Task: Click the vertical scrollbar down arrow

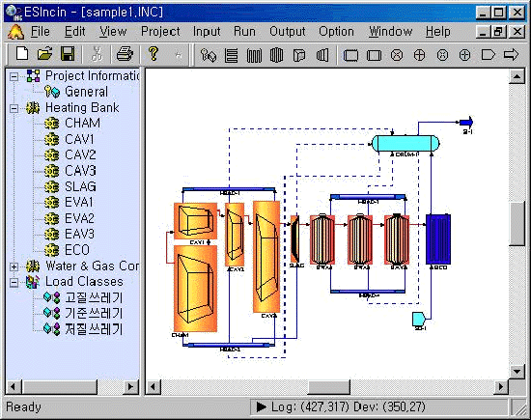Action: click(x=517, y=372)
